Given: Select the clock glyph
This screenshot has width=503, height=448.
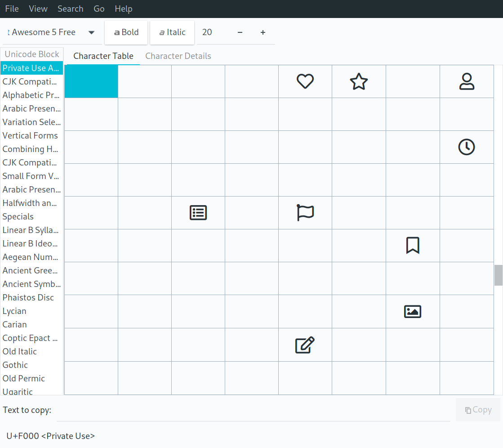Looking at the screenshot, I should click(467, 147).
